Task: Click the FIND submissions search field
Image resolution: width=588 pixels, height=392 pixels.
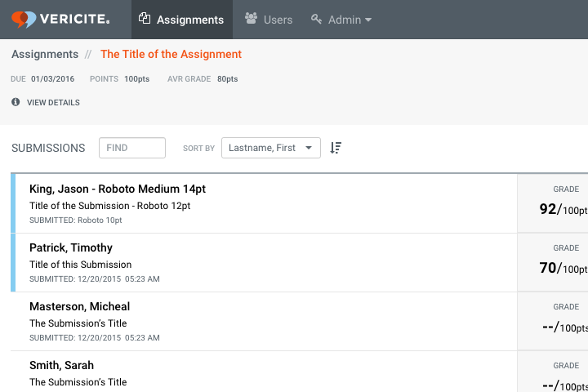Action: [x=132, y=148]
